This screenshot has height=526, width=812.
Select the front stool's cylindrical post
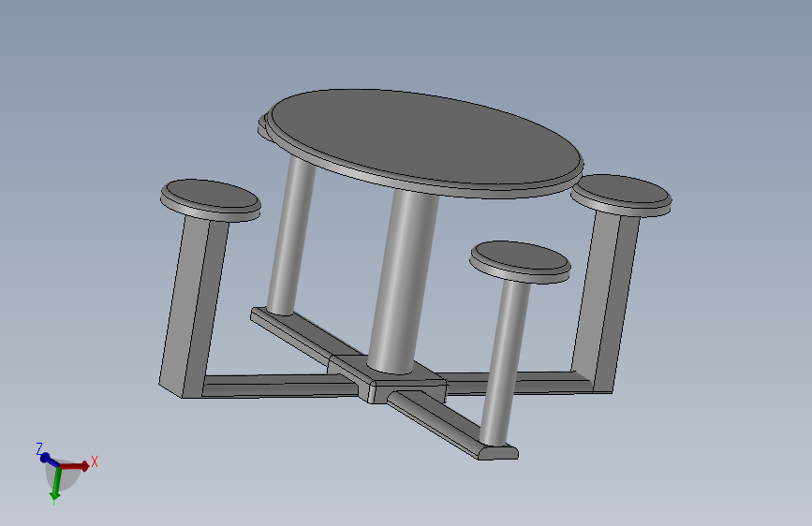point(505,364)
